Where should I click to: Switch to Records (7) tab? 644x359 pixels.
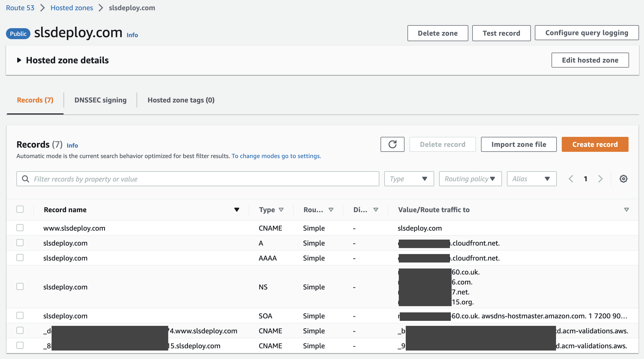coord(35,100)
